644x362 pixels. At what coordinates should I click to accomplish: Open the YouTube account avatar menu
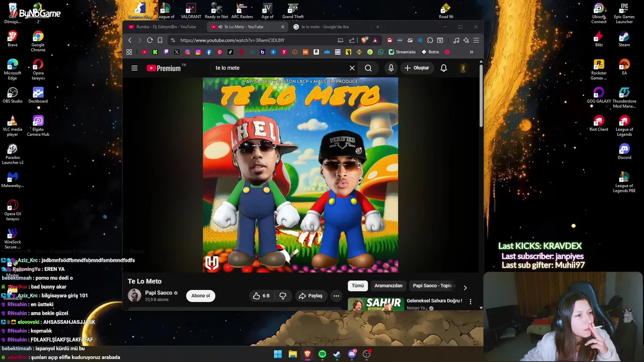pyautogui.click(x=463, y=68)
